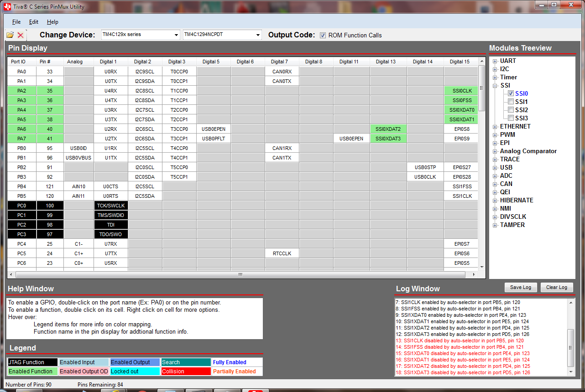585x392 pixels.
Task: Uncheck the SSI0 module checkbox
Action: [511, 93]
